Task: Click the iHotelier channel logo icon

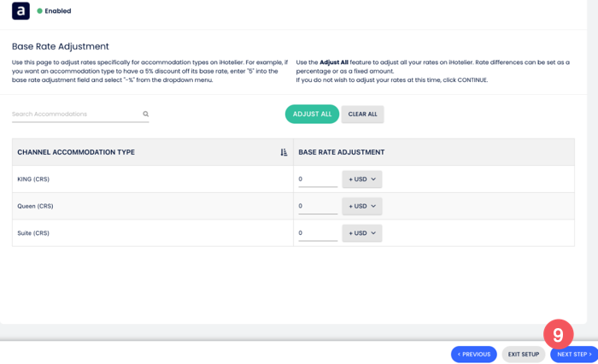Action: coord(21,11)
